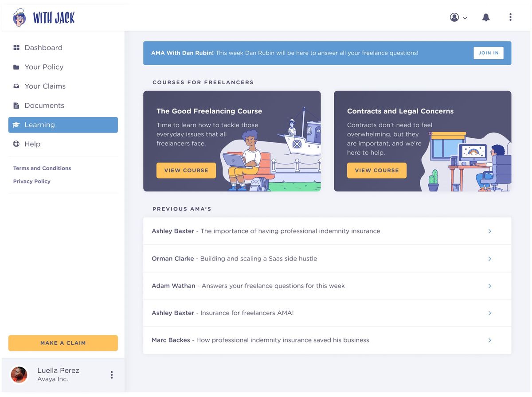The image size is (532, 397).
Task: Open Terms and Conditions link
Action: pyautogui.click(x=42, y=168)
